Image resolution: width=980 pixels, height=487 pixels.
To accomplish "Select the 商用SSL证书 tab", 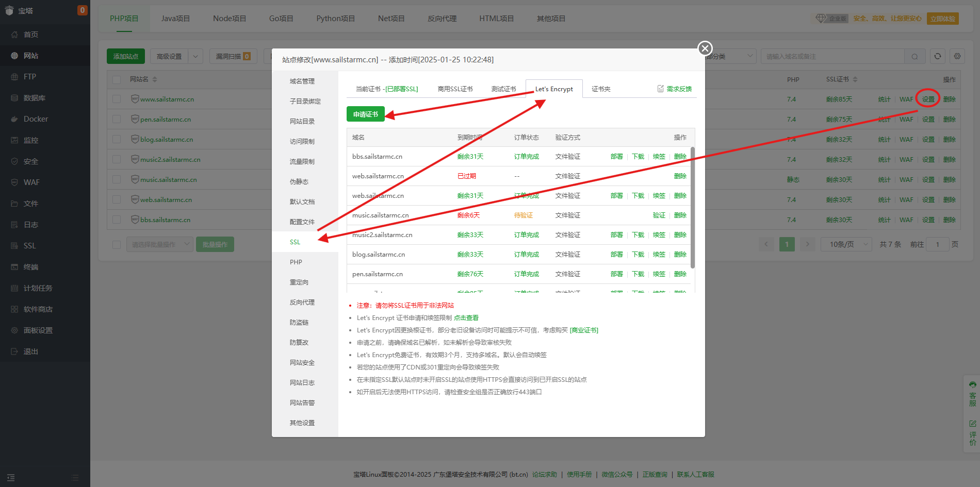I will 455,89.
